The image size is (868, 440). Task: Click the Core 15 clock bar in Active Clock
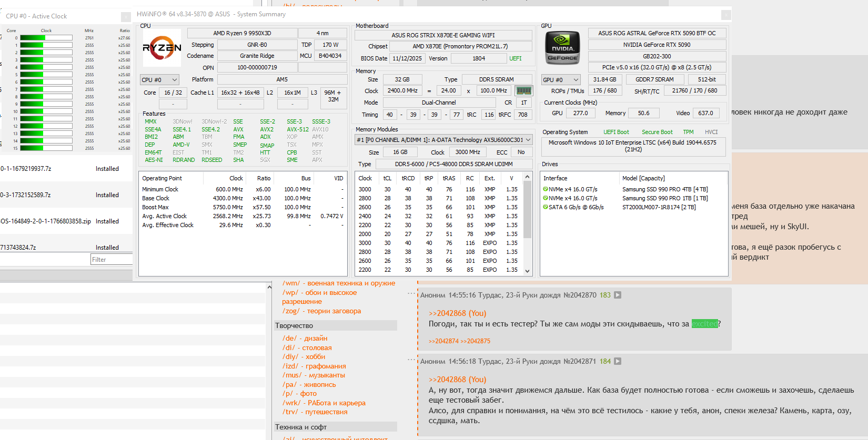click(x=46, y=148)
